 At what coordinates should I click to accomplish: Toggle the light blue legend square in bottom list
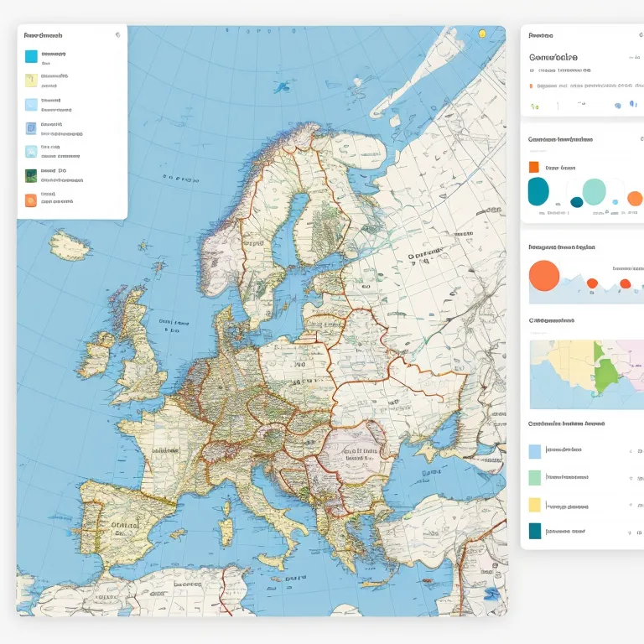pos(535,451)
